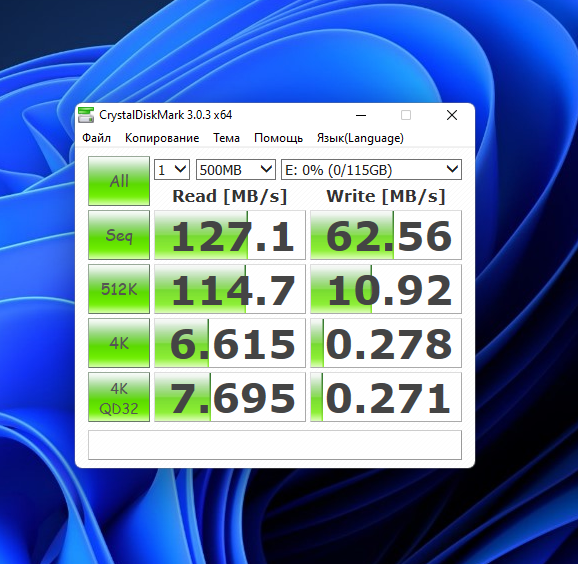Click the Seq read result 127.1
The height and width of the screenshot is (564, 578).
pos(230,235)
